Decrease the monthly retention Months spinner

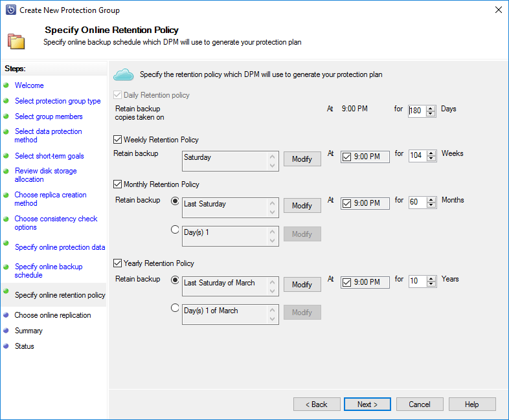coord(431,204)
